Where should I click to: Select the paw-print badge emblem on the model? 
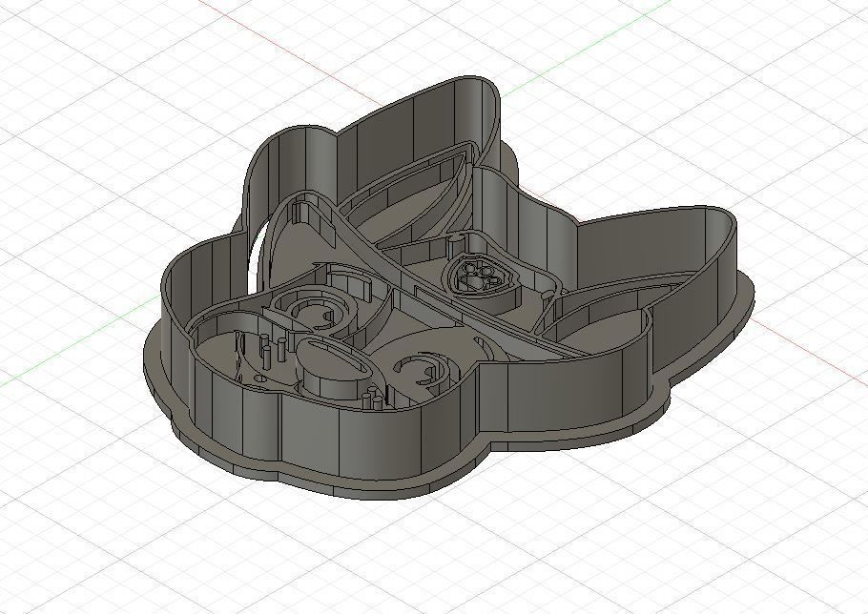pos(473,276)
